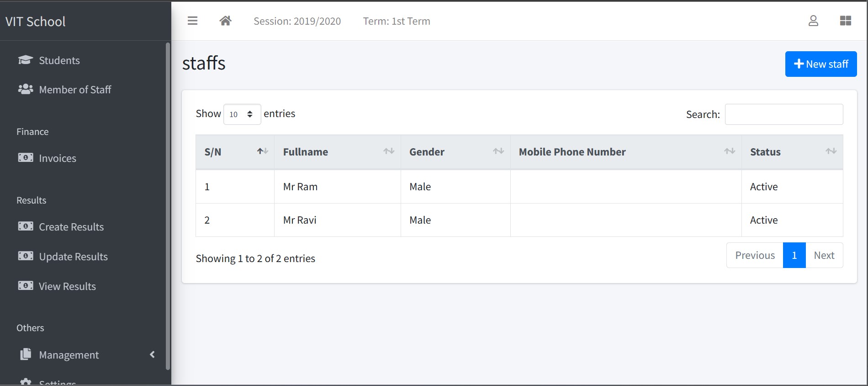Toggle sidebar with hamburger menu icon
Image resolution: width=868 pixels, height=386 pixels.
193,21
